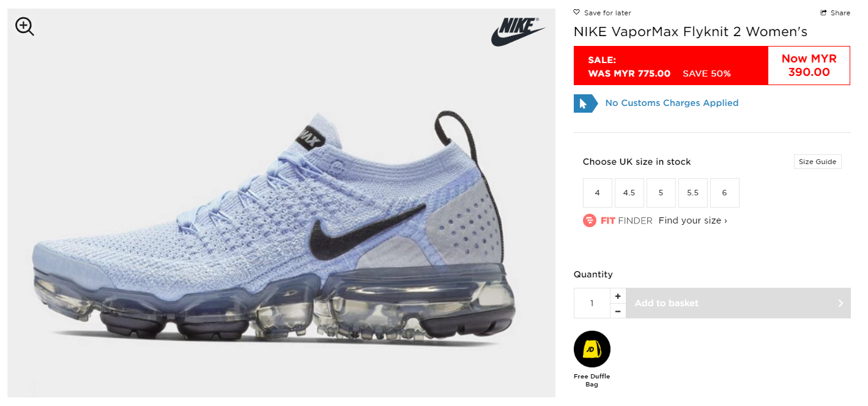868x406 pixels.
Task: Choose UK size 5
Action: [661, 193]
